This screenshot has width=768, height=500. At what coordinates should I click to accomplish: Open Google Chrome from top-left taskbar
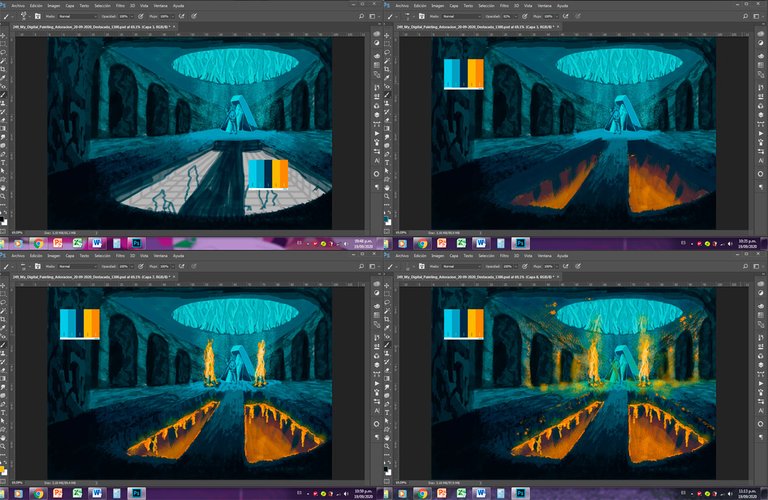tap(38, 243)
